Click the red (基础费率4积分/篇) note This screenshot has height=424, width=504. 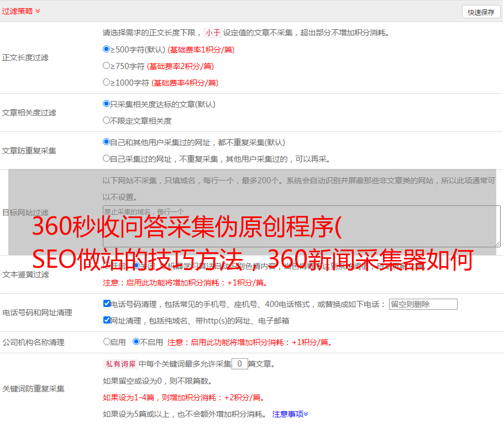click(185, 83)
